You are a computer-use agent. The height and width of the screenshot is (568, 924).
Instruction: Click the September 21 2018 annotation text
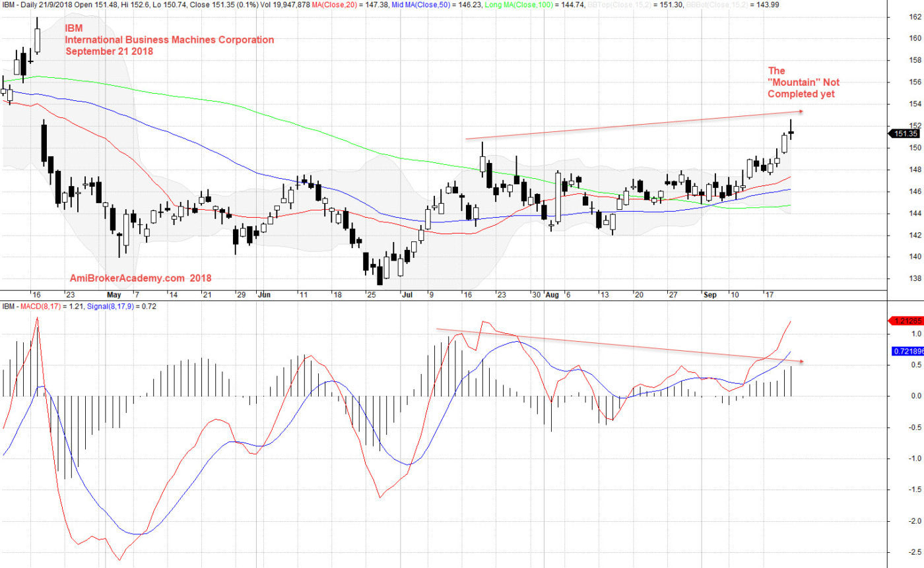pos(109,51)
